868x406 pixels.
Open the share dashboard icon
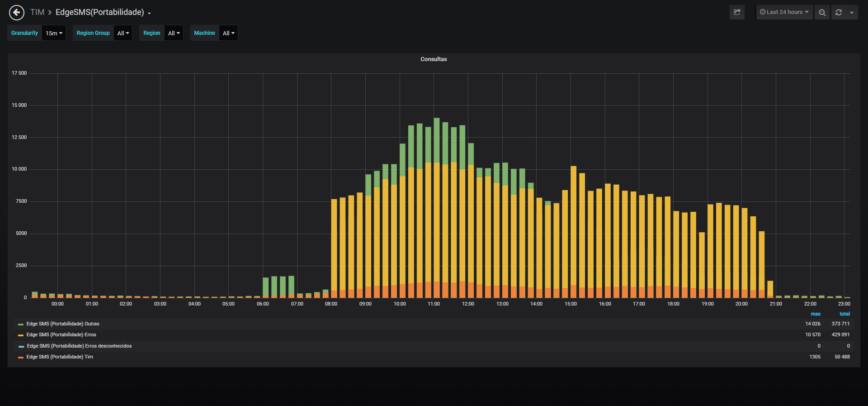[737, 12]
